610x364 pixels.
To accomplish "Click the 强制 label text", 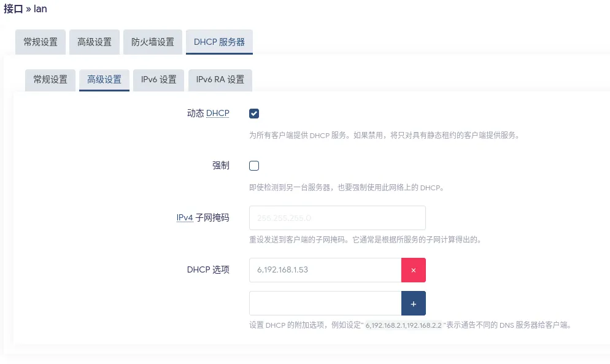I will (x=220, y=166).
